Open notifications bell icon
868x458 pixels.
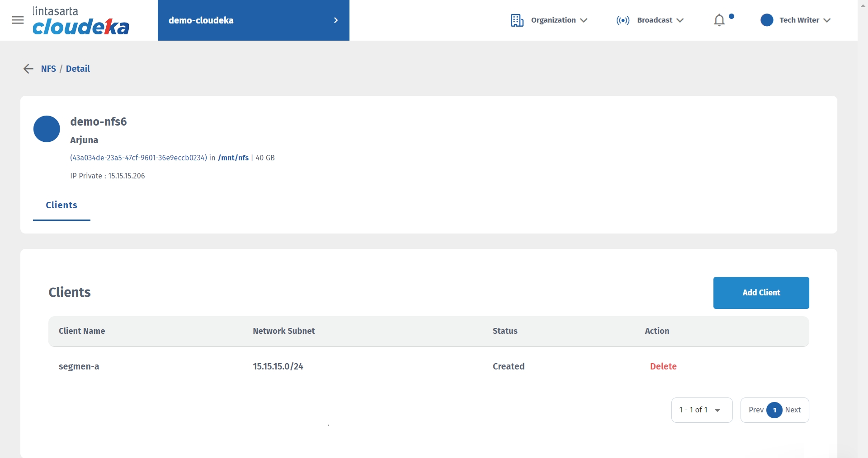719,20
